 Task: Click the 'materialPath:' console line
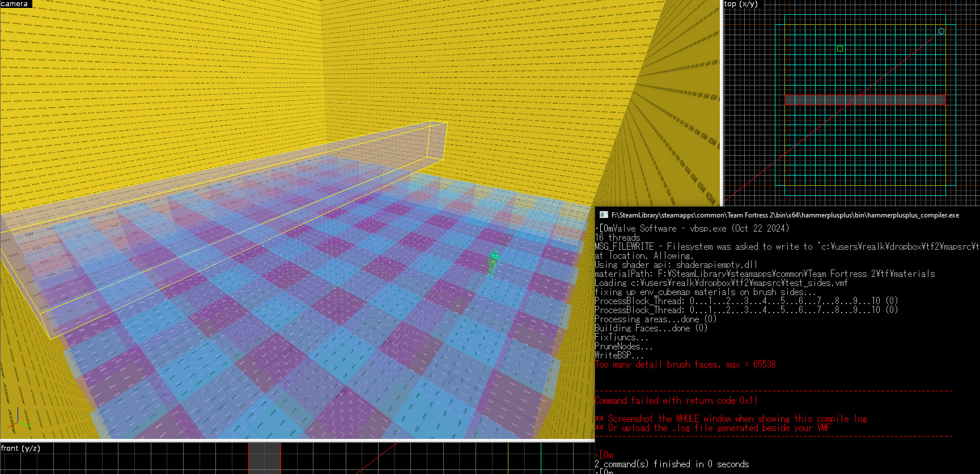pos(765,274)
